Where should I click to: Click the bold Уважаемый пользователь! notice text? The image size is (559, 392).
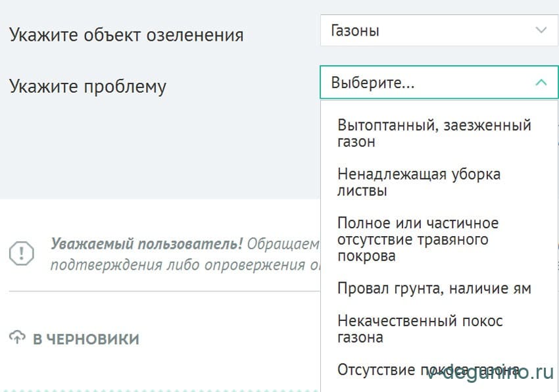click(147, 244)
